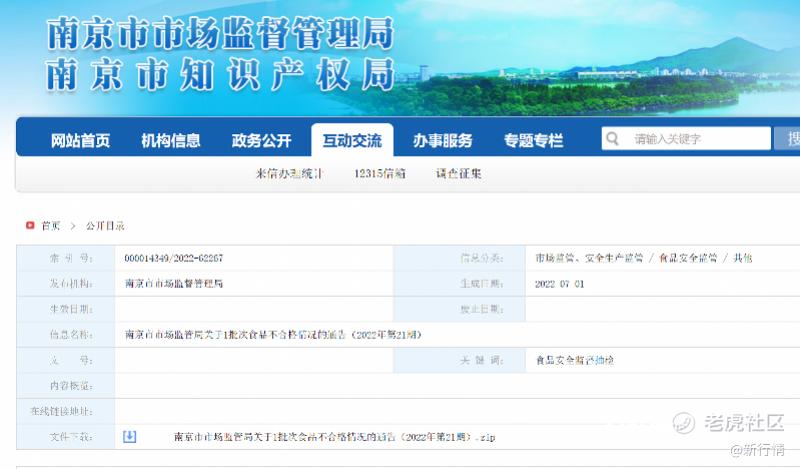Screen dimensions: 800x469
Task: Open the 机构信息 menu item
Action: pyautogui.click(x=171, y=140)
